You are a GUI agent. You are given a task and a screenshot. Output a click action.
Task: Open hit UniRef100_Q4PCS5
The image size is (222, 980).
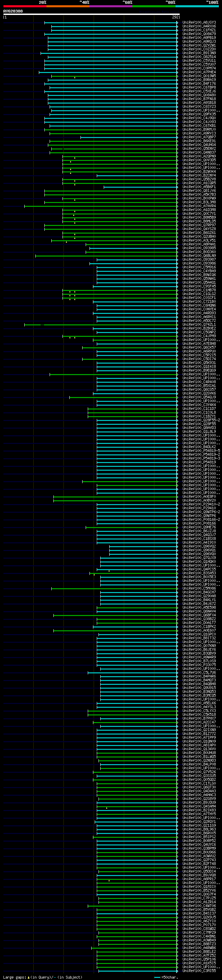[x=199, y=569]
